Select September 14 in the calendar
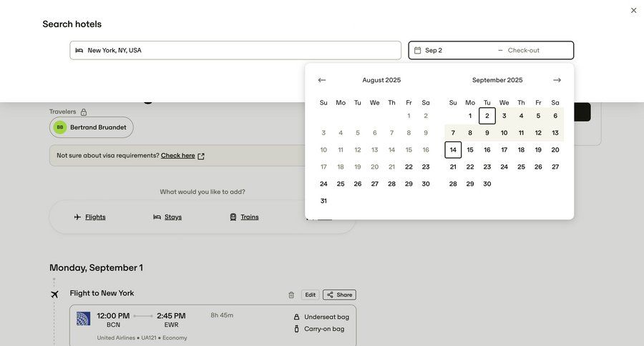The height and width of the screenshot is (346, 644). tap(453, 150)
